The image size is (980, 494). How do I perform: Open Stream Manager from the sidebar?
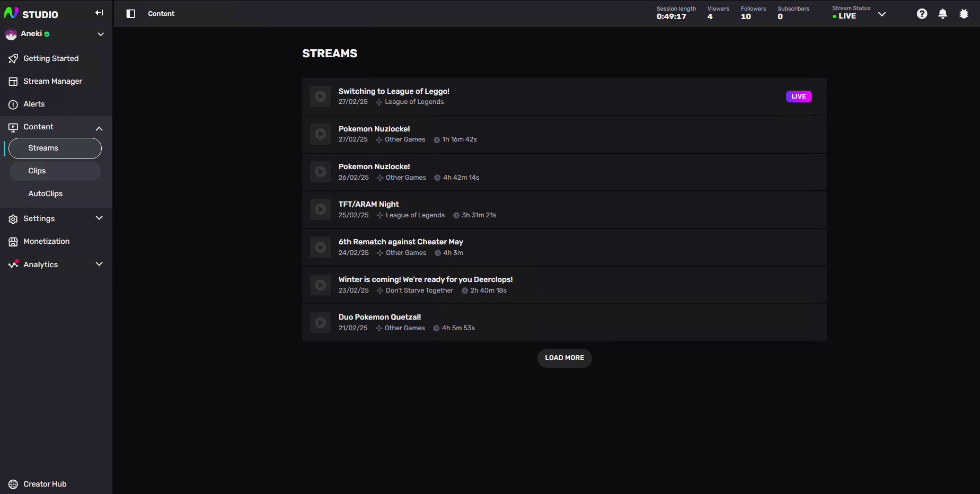point(52,81)
